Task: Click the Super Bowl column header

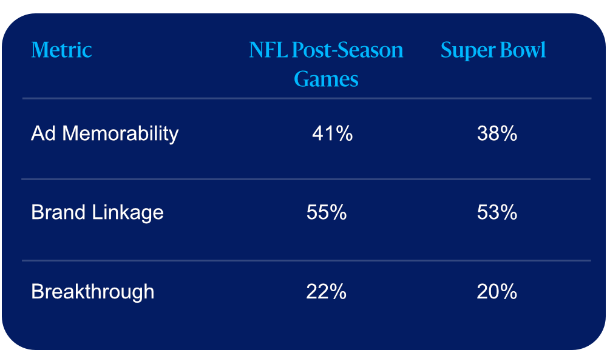Action: (x=493, y=50)
